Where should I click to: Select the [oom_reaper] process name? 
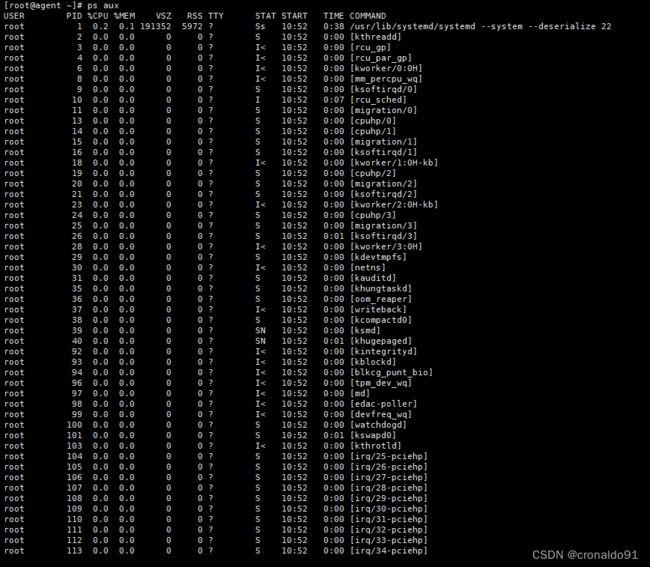click(381, 299)
